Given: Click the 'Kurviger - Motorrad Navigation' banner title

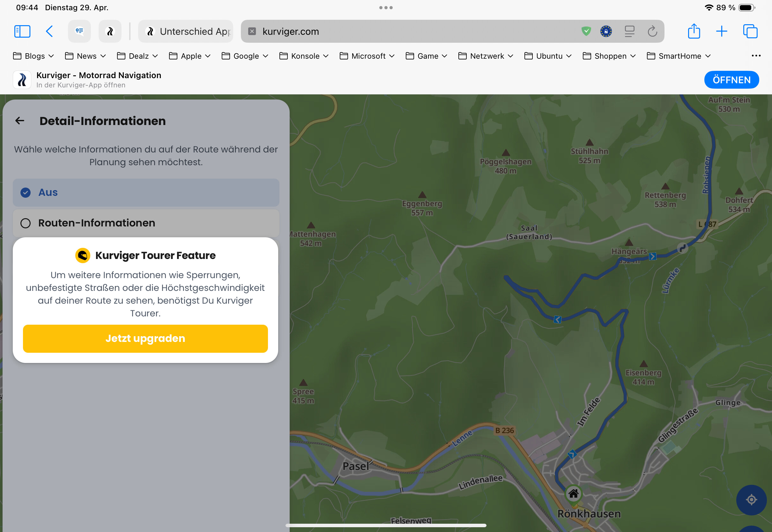Looking at the screenshot, I should tap(99, 75).
